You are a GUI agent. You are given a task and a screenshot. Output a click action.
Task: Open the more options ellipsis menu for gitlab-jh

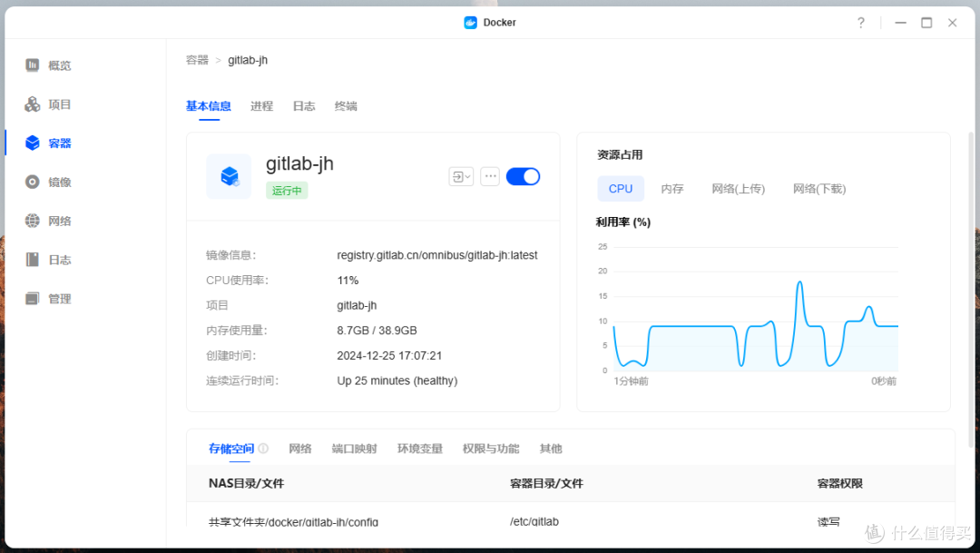[x=490, y=176]
